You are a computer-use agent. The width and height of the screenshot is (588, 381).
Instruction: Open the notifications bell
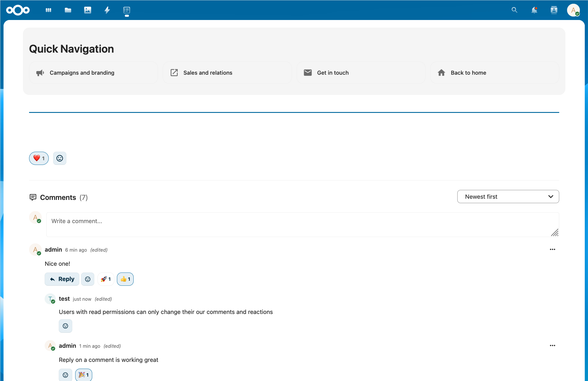click(x=534, y=10)
